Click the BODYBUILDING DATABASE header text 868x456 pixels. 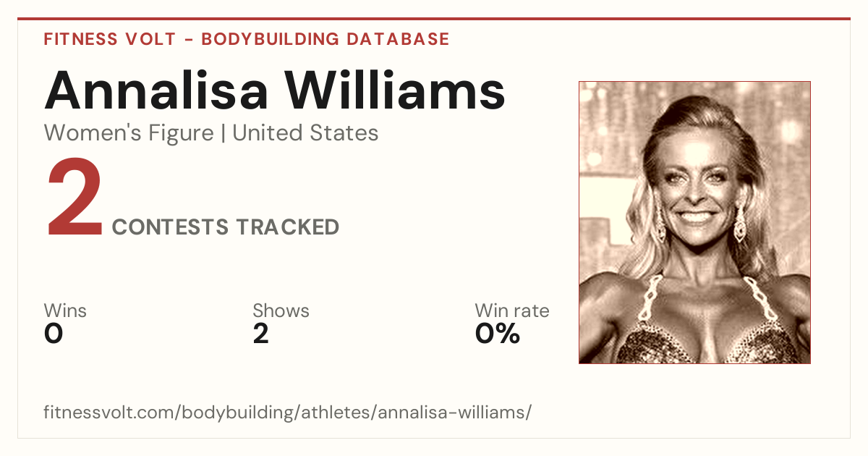325,39
